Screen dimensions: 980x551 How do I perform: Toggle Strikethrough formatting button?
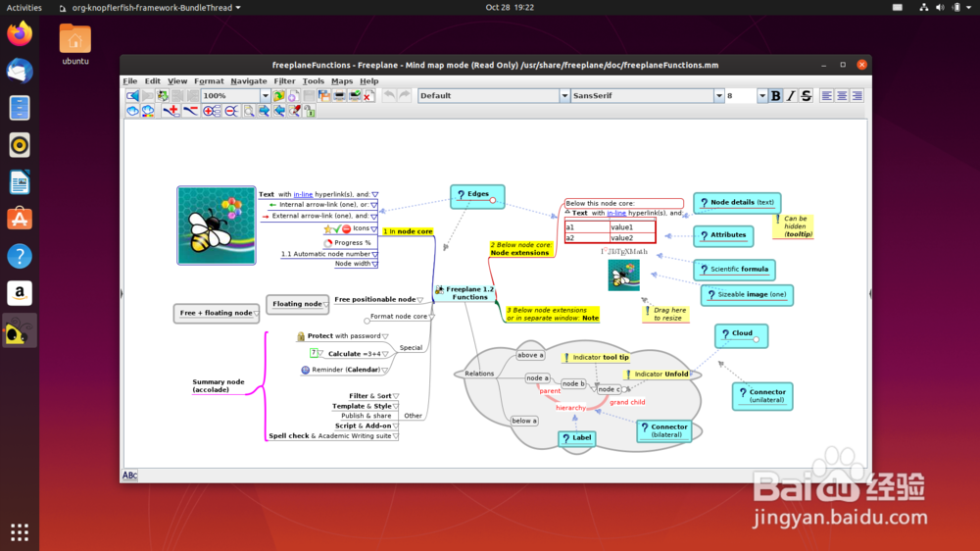click(x=807, y=96)
